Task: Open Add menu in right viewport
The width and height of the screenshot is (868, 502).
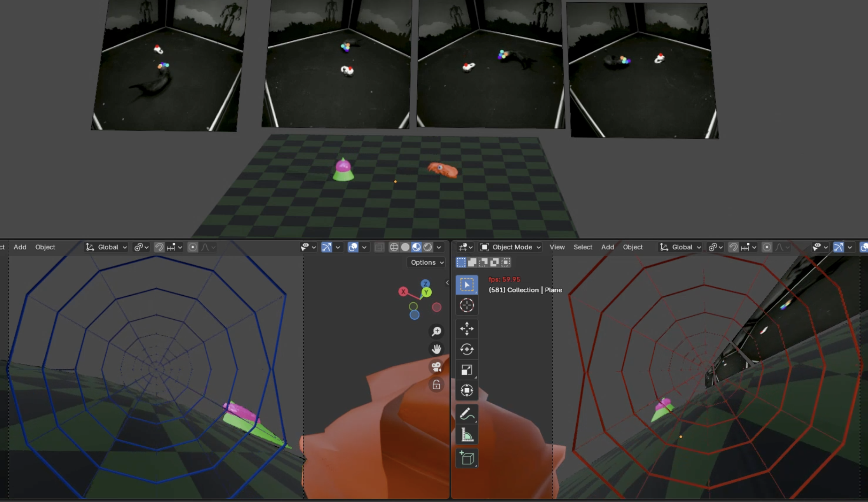Action: [608, 247]
